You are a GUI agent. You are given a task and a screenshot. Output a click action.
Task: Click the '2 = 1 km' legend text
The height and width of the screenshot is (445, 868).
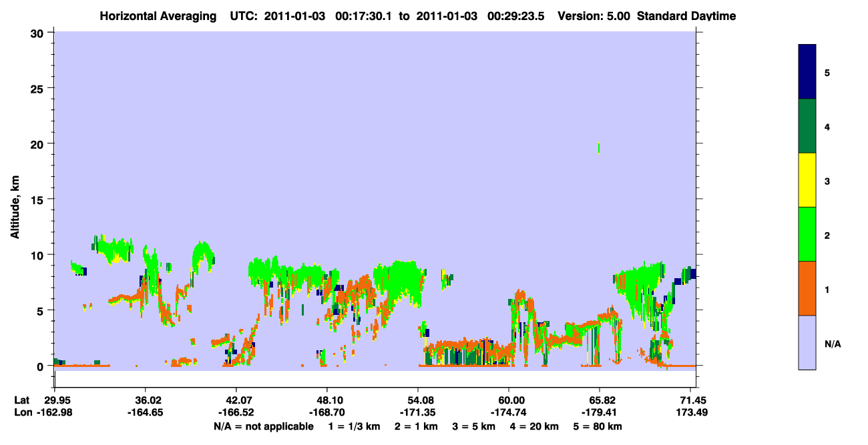(416, 426)
